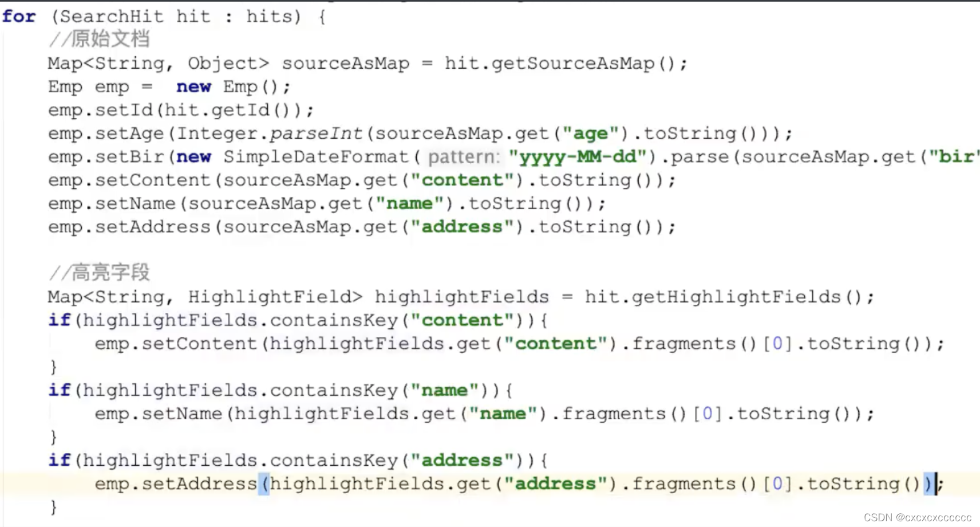Click 'if(highlightFields.containsKey("name"))' line

coord(280,391)
